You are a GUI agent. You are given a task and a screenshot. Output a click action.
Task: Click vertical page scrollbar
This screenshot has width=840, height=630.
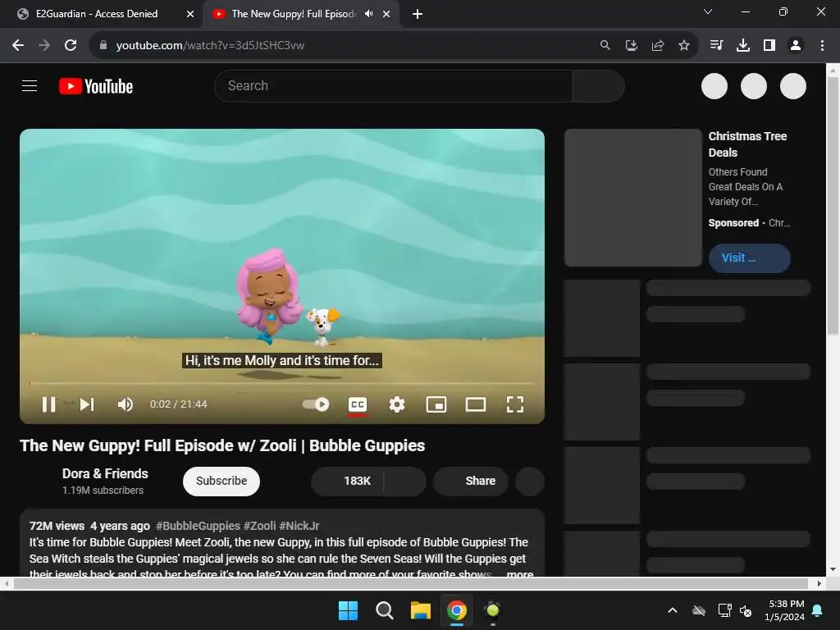(x=833, y=207)
